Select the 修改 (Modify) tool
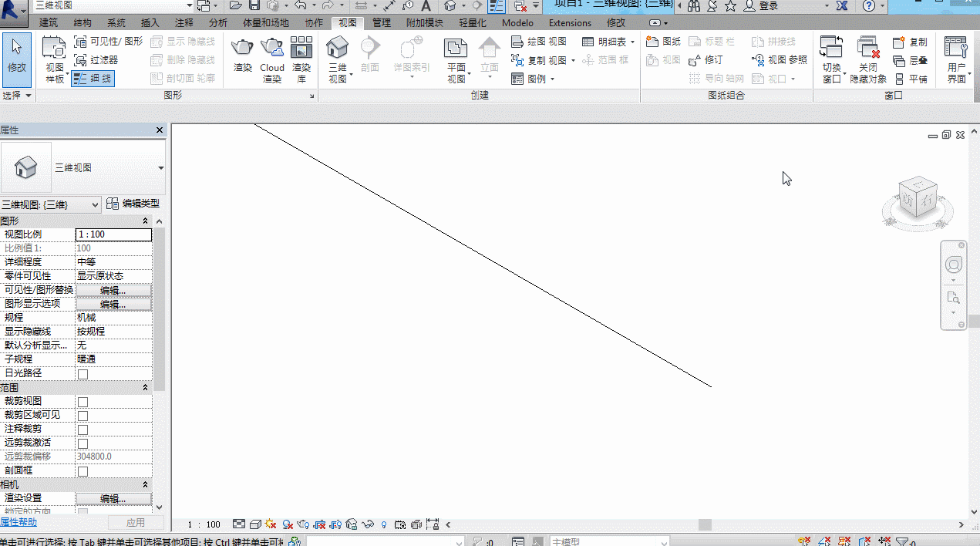This screenshot has height=546, width=980. pos(16,59)
